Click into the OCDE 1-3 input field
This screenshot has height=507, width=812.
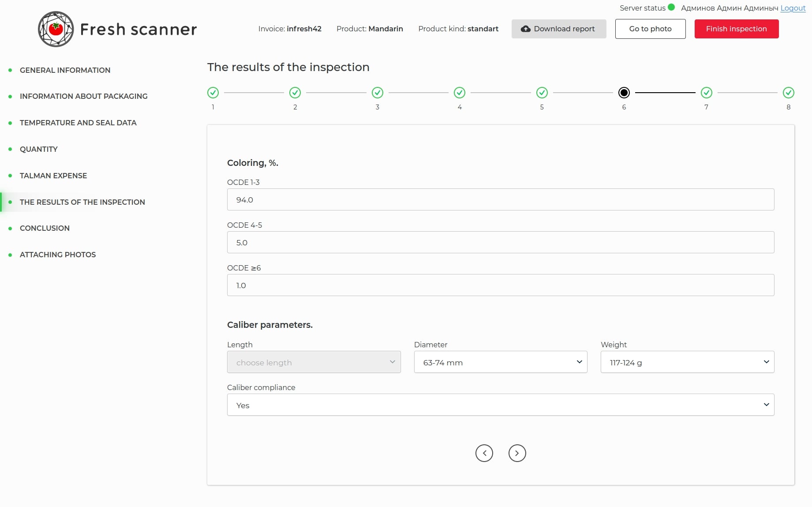[500, 200]
